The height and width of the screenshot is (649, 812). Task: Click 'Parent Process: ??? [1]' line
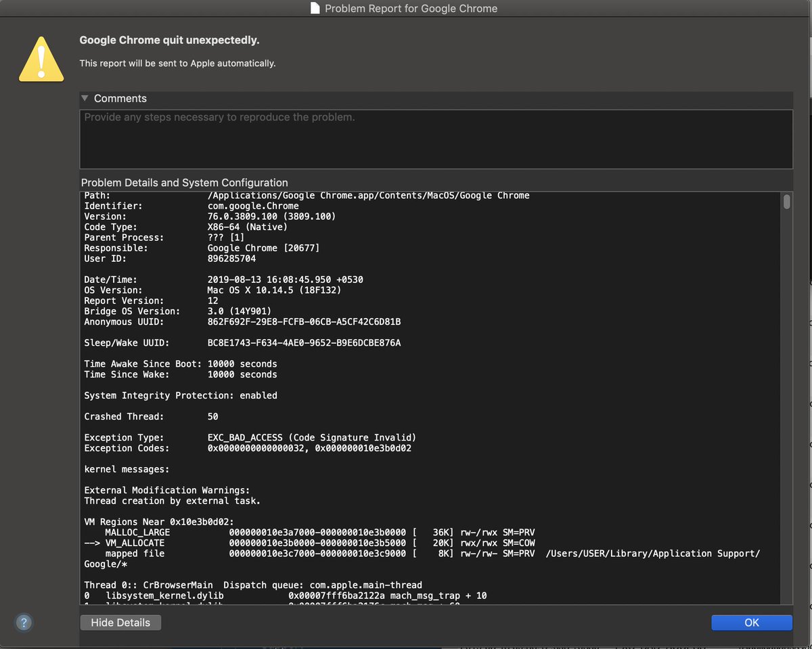pos(164,238)
